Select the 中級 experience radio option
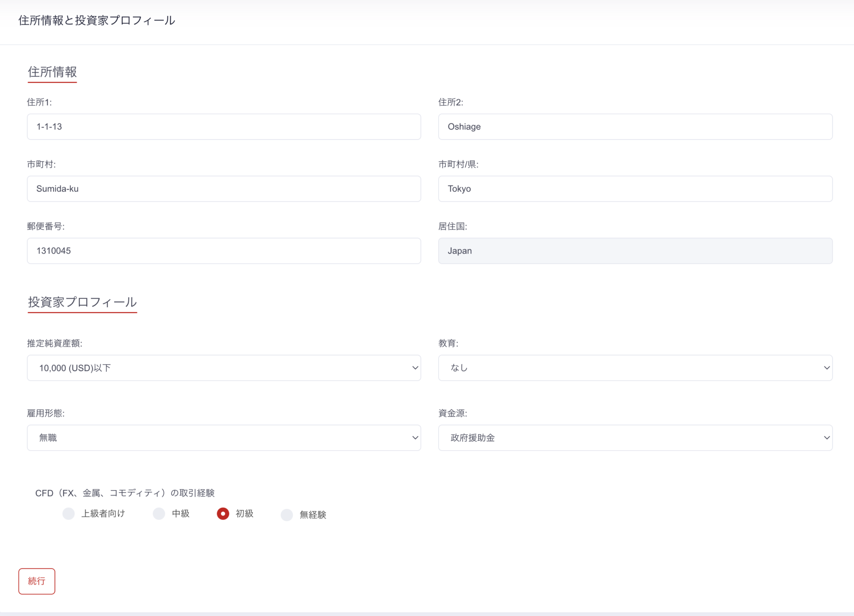The image size is (854, 616). click(159, 514)
